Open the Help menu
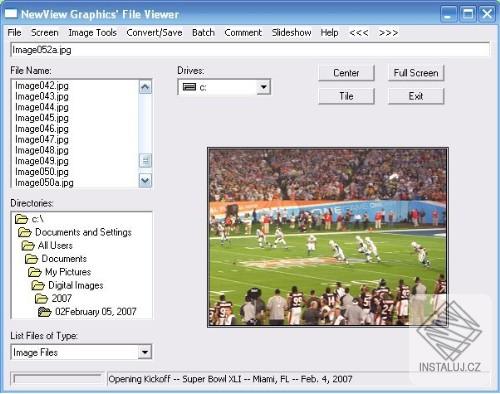Viewport: 500px width, 394px height. click(x=329, y=33)
